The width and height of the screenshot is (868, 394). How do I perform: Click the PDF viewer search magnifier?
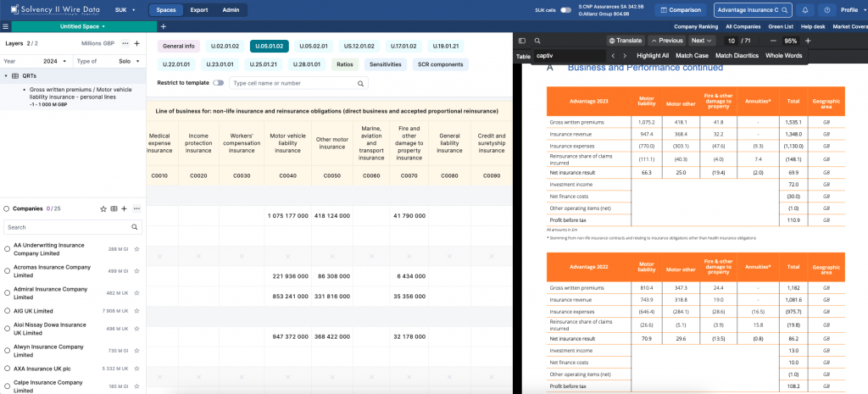537,41
